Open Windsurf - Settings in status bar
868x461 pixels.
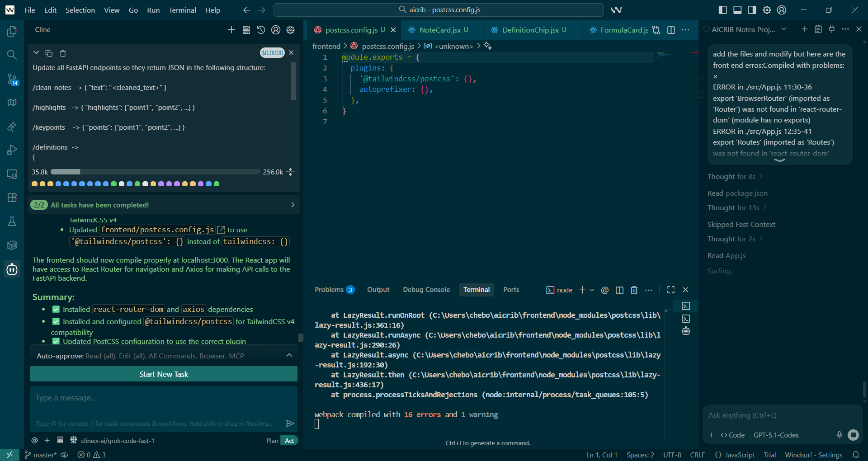[x=814, y=455]
